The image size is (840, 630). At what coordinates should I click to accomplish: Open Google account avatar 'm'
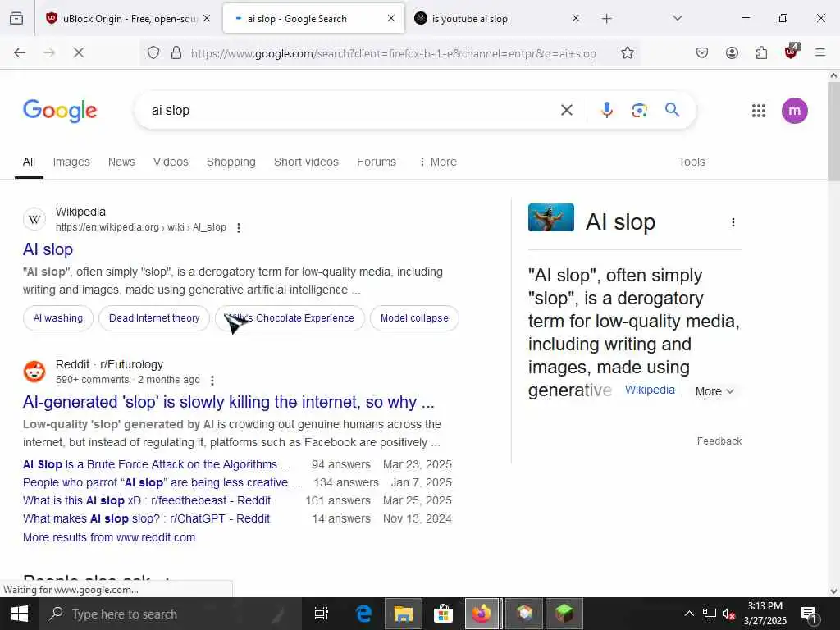click(x=794, y=111)
